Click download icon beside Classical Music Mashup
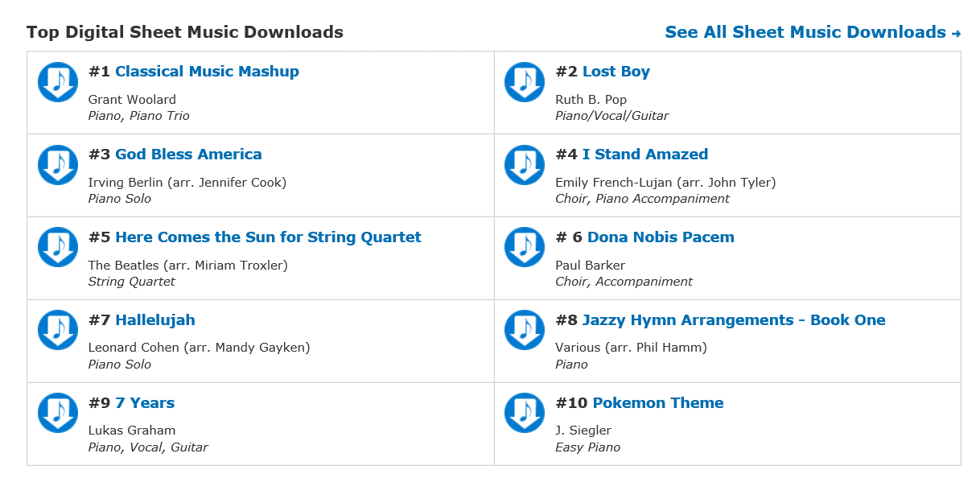The width and height of the screenshot is (980, 478). (57, 81)
